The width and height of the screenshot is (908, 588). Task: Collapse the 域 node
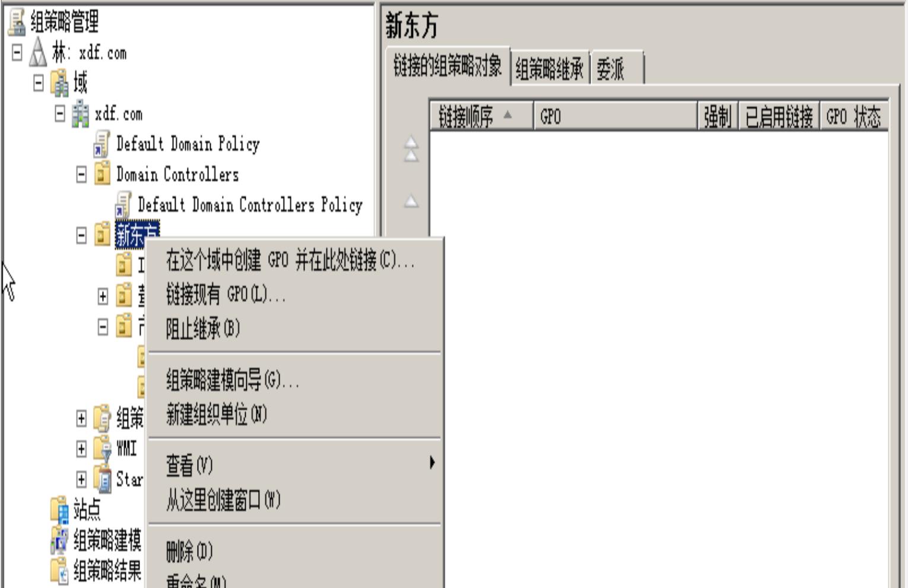coord(39,83)
